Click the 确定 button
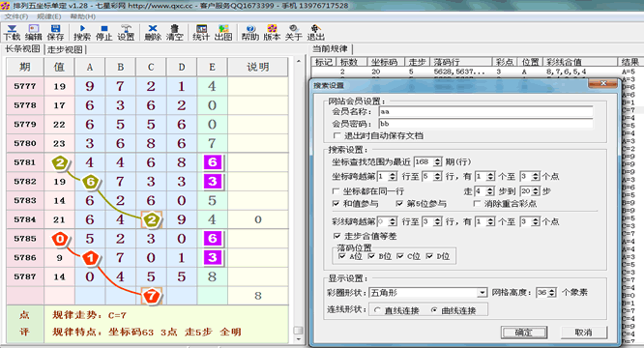Screen dimensions: 644x348 click(x=524, y=333)
